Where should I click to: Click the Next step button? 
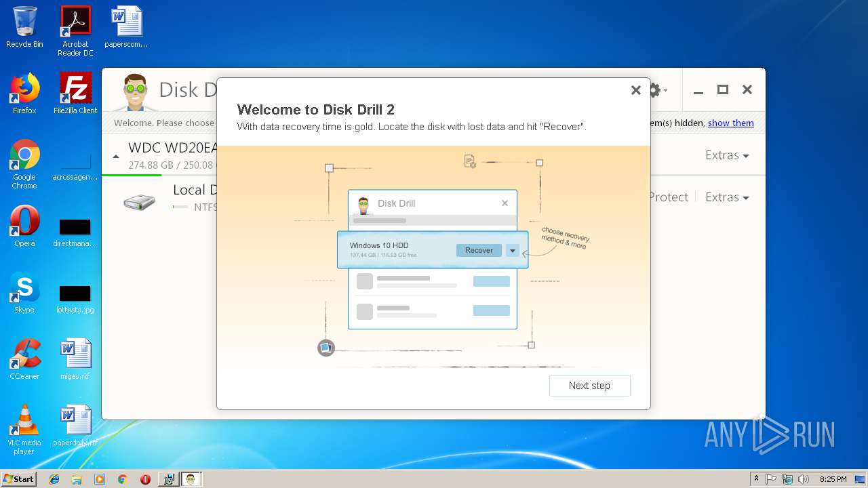point(589,386)
